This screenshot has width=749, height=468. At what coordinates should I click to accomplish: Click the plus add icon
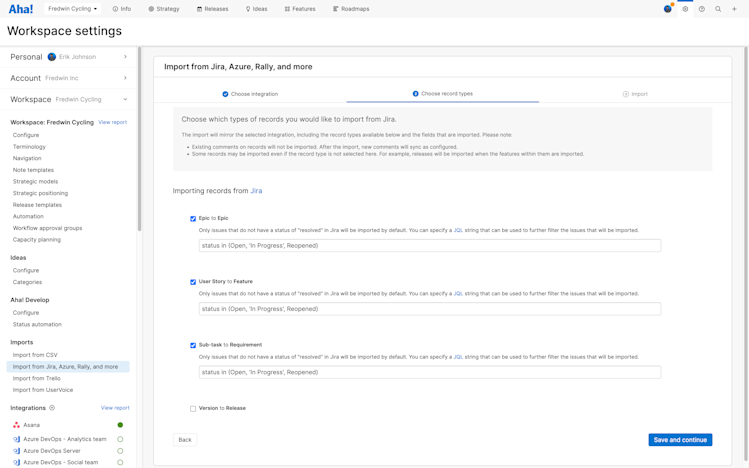[734, 9]
